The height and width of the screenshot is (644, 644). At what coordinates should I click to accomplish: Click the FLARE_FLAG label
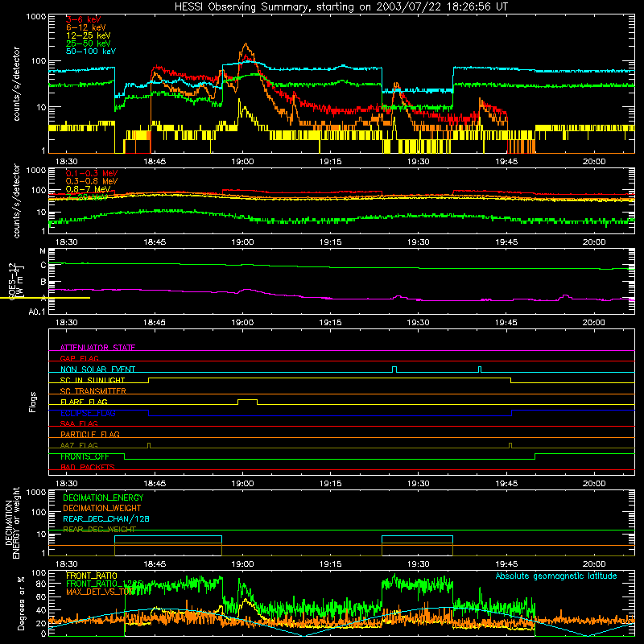click(84, 402)
